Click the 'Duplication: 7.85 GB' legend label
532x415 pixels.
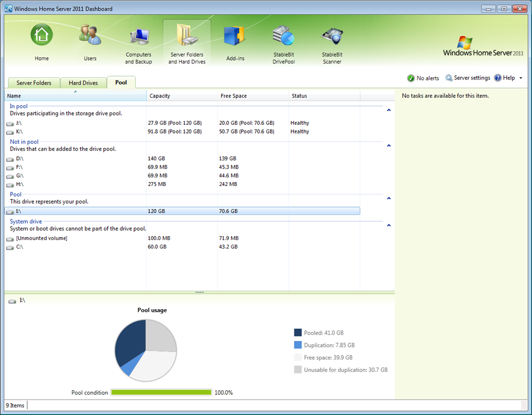pyautogui.click(x=329, y=345)
